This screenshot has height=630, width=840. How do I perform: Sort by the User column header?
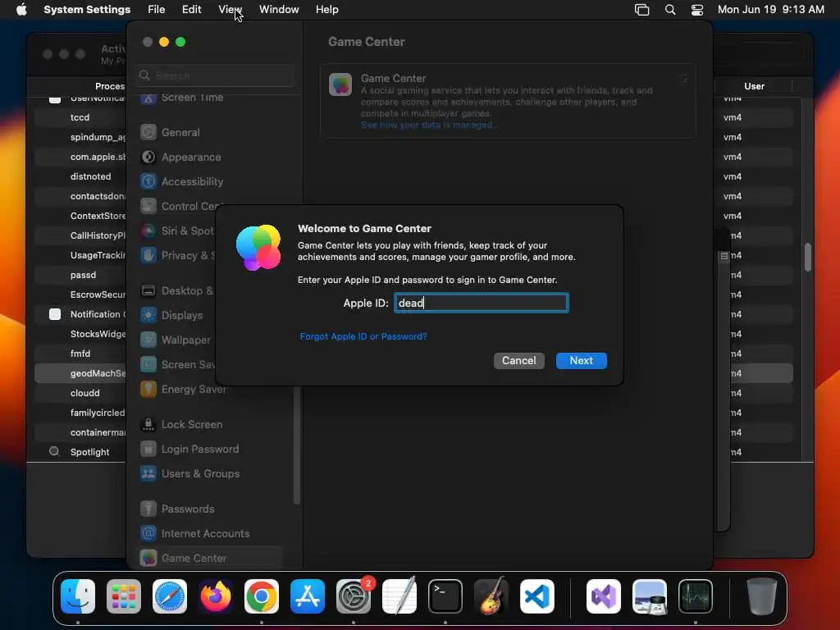click(x=754, y=86)
